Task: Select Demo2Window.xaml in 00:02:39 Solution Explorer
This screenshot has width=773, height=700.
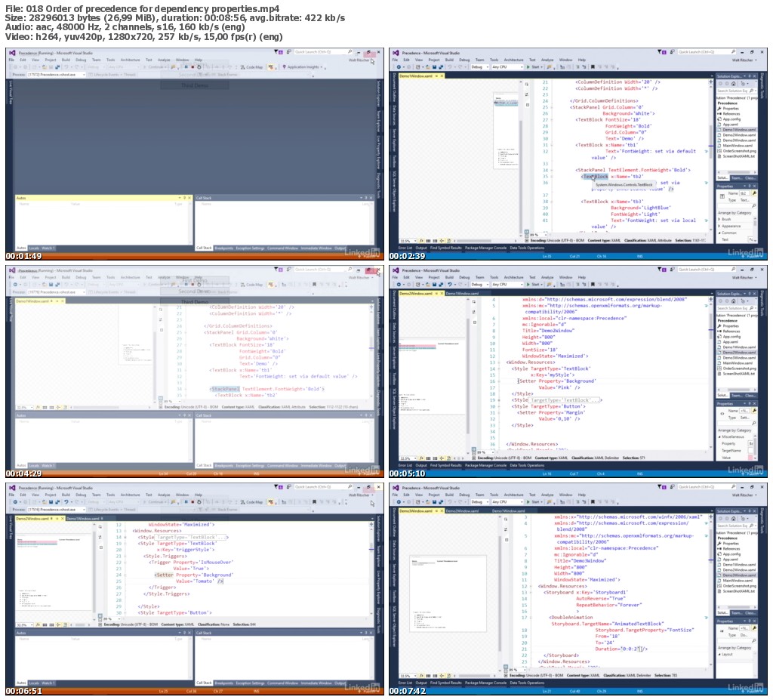Action: point(739,134)
